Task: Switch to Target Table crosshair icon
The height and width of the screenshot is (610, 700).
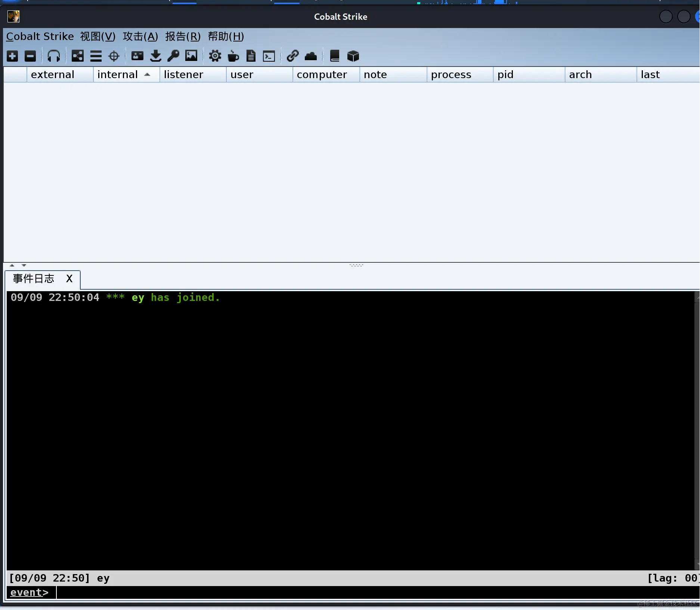Action: pos(114,56)
